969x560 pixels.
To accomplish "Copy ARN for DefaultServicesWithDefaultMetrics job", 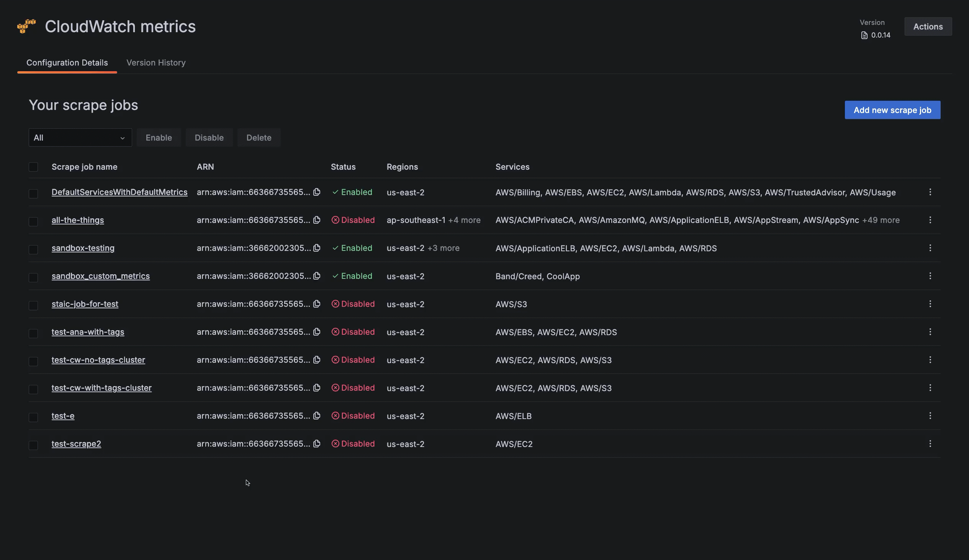I will [x=316, y=192].
